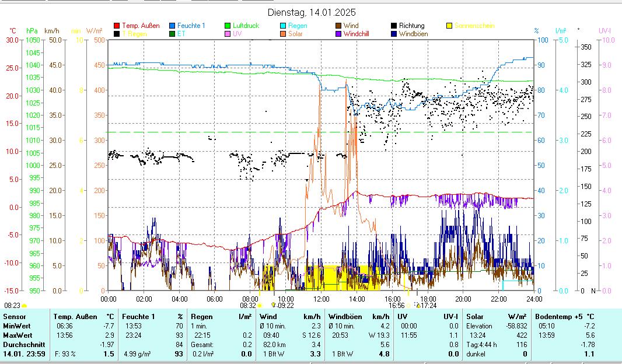Click the dark blue Windböen legend square
The image size is (622, 364).
(x=394, y=34)
